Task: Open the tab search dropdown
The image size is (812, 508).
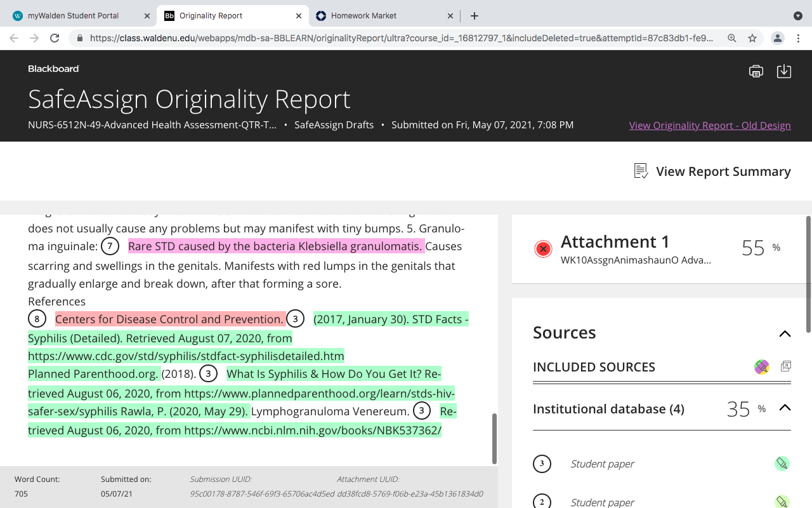Action: point(798,16)
